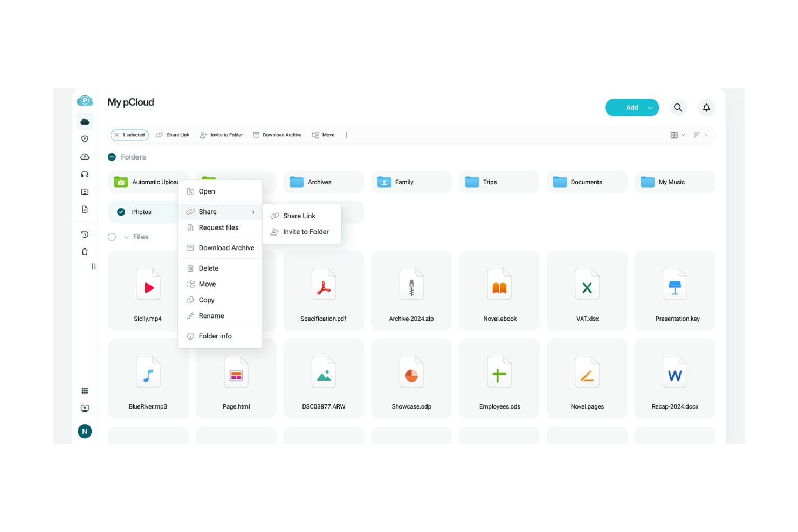This screenshot has height=532, width=798.
Task: Open the Add button dropdown arrow
Action: (x=650, y=108)
